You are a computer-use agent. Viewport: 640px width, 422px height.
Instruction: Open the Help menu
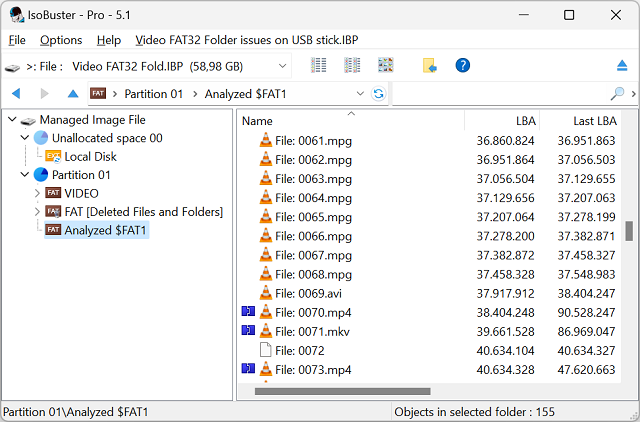pyautogui.click(x=109, y=40)
